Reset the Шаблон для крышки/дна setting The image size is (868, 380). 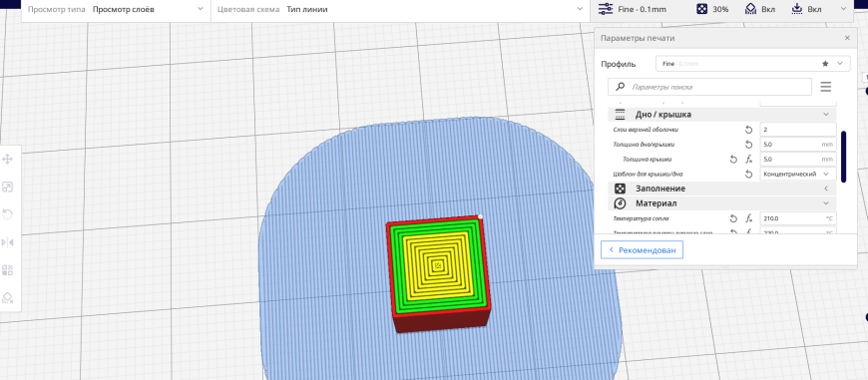748,175
